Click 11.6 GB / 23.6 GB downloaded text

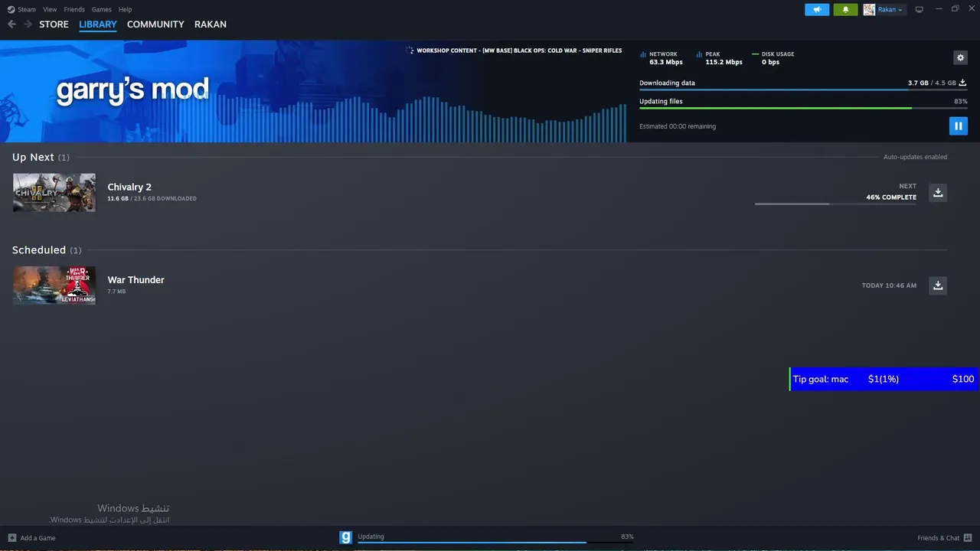(152, 198)
